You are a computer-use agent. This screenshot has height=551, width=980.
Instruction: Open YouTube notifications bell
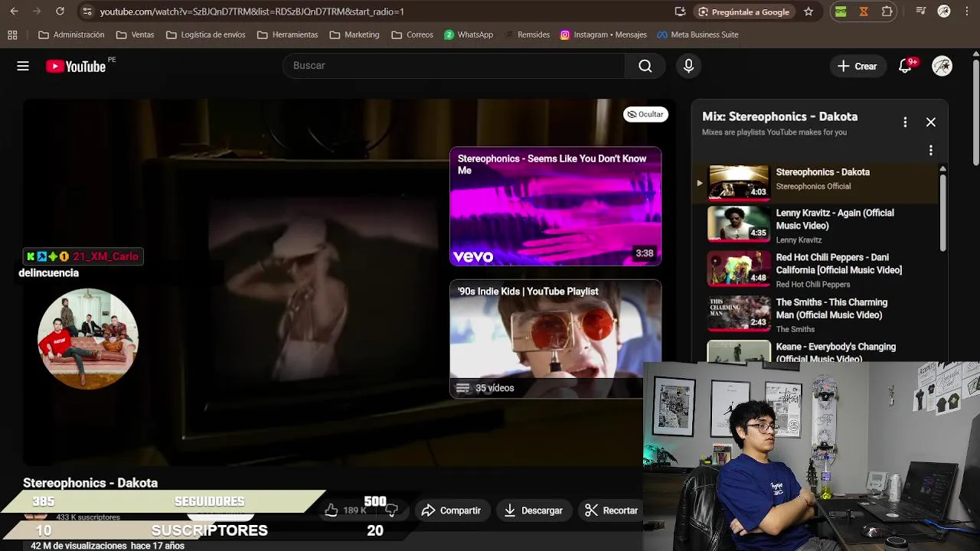906,66
